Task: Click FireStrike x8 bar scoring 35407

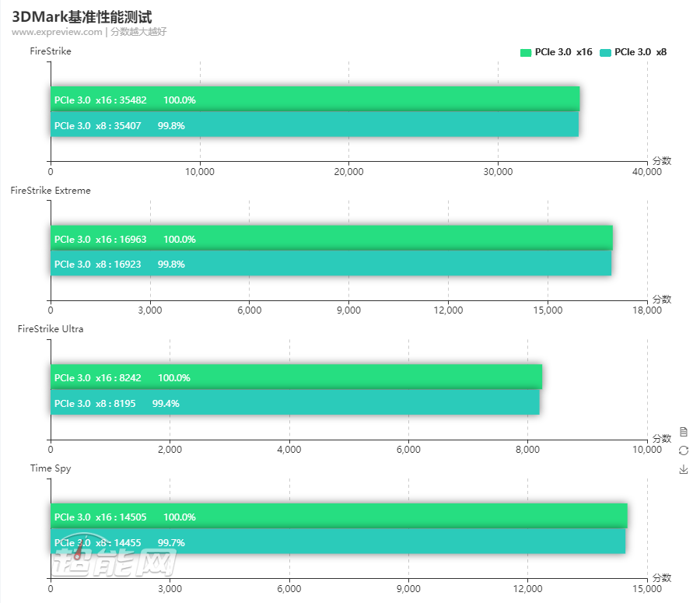Action: point(315,124)
